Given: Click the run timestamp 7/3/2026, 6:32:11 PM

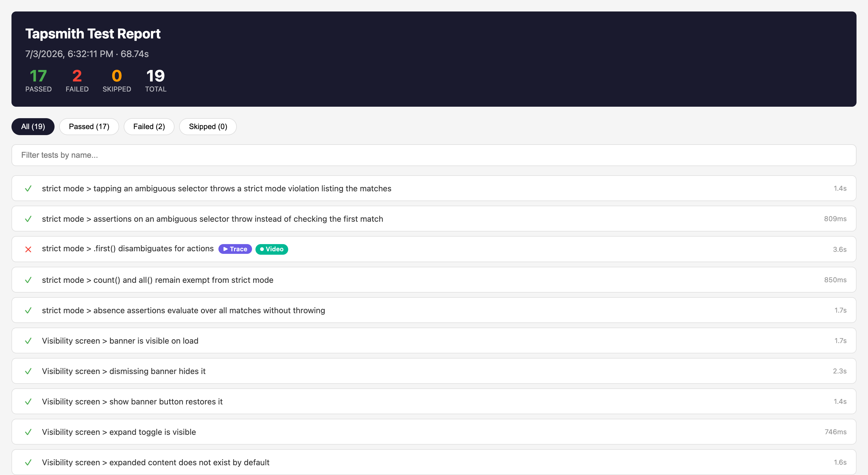Looking at the screenshot, I should point(69,54).
